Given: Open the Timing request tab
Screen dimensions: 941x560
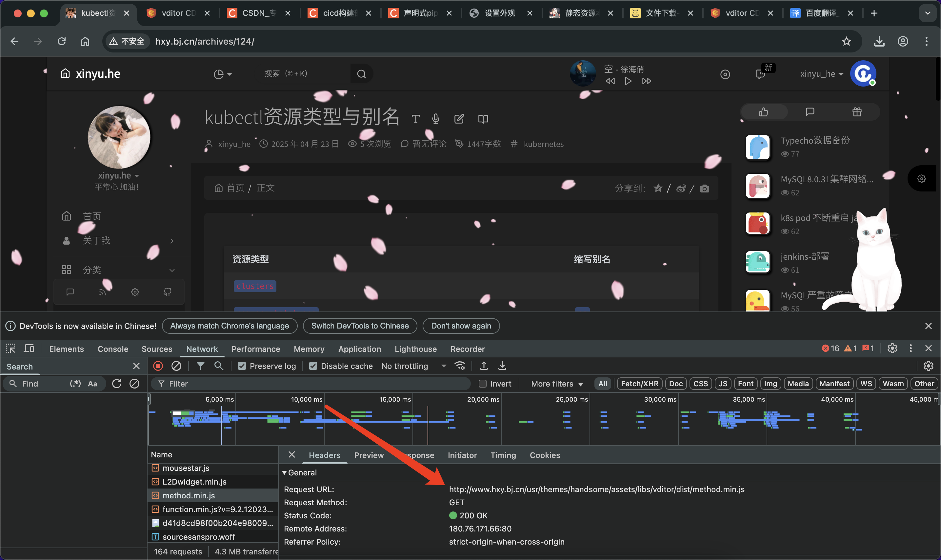Looking at the screenshot, I should 503,455.
